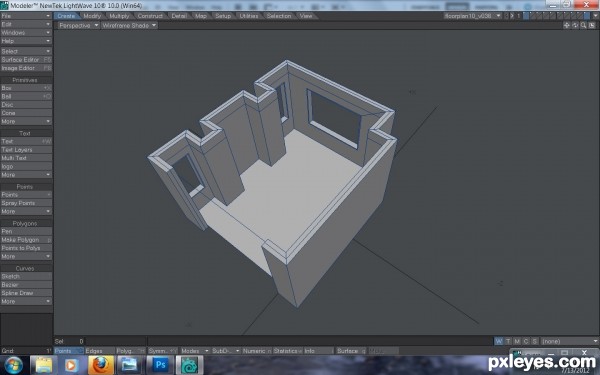This screenshot has width=600, height=375.
Task: Go to previous layer bank arrow
Action: click(506, 16)
